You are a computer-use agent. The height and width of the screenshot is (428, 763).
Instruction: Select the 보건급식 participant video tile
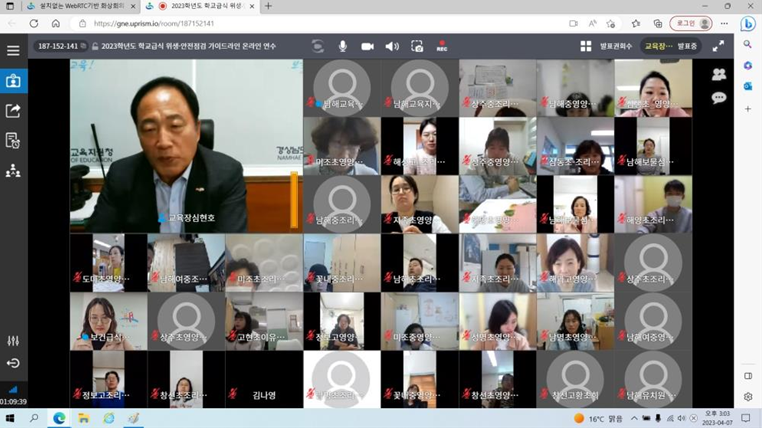pyautogui.click(x=109, y=321)
